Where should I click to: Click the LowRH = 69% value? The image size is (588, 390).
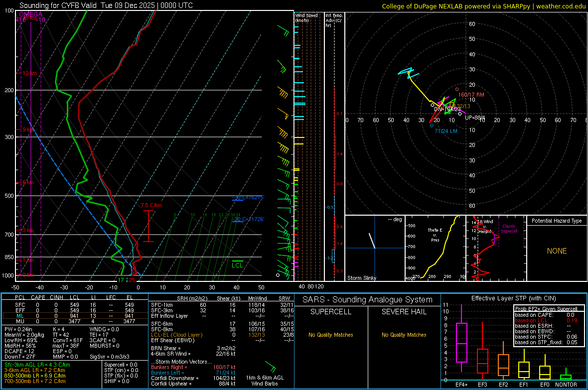pyautogui.click(x=21, y=340)
